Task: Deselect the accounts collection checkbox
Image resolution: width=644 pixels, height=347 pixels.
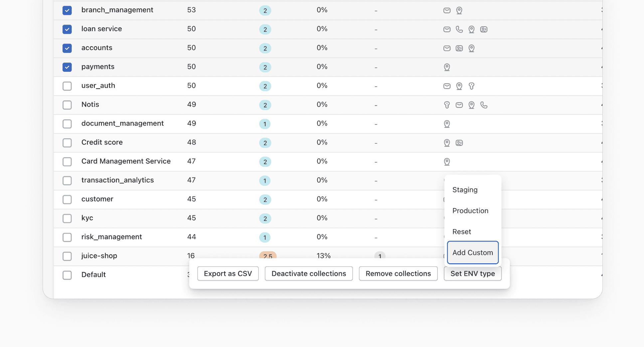Action: click(x=67, y=48)
